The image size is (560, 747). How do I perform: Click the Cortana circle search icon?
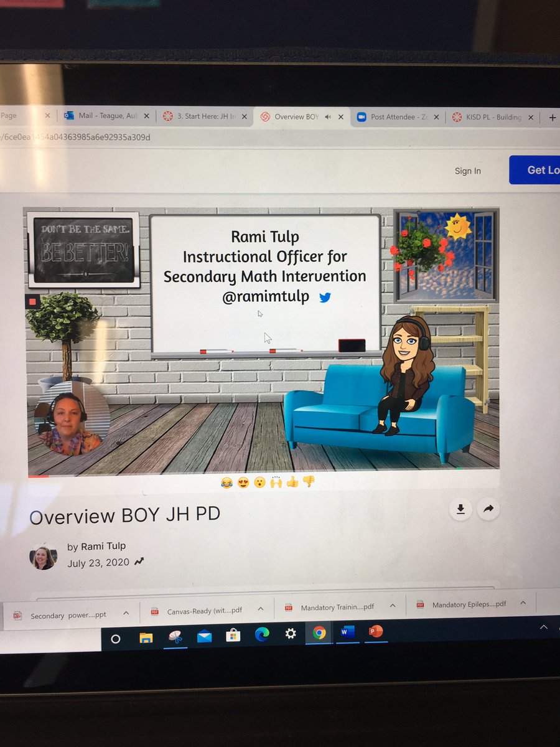(115, 639)
